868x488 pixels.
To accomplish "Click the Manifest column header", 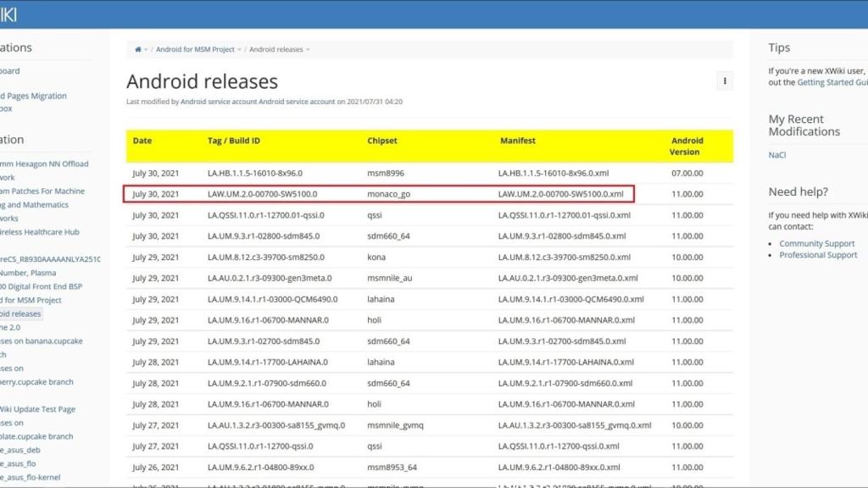I will pyautogui.click(x=517, y=141).
